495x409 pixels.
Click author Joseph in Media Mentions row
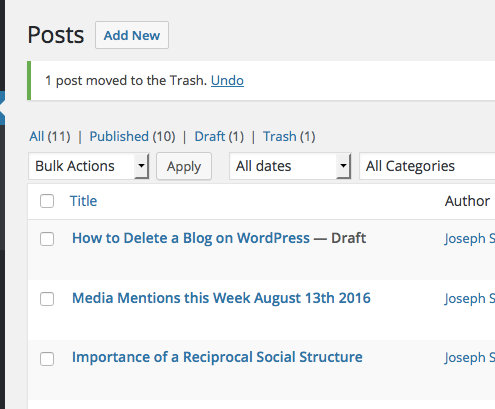(469, 299)
